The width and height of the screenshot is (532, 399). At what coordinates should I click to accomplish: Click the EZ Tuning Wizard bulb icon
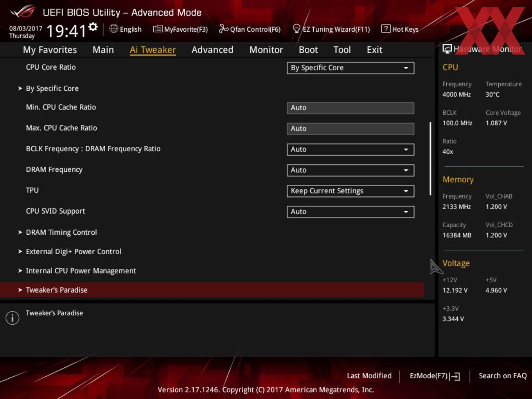pyautogui.click(x=297, y=29)
